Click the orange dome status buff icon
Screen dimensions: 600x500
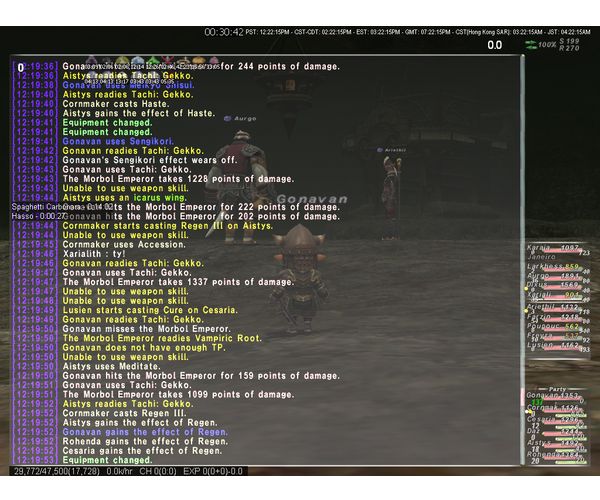click(x=198, y=61)
